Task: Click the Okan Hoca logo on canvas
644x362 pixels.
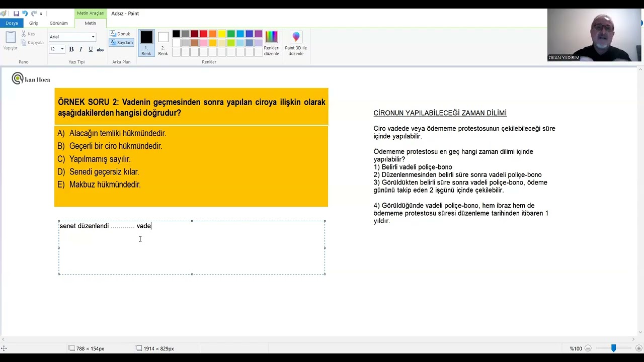Action: tap(31, 79)
